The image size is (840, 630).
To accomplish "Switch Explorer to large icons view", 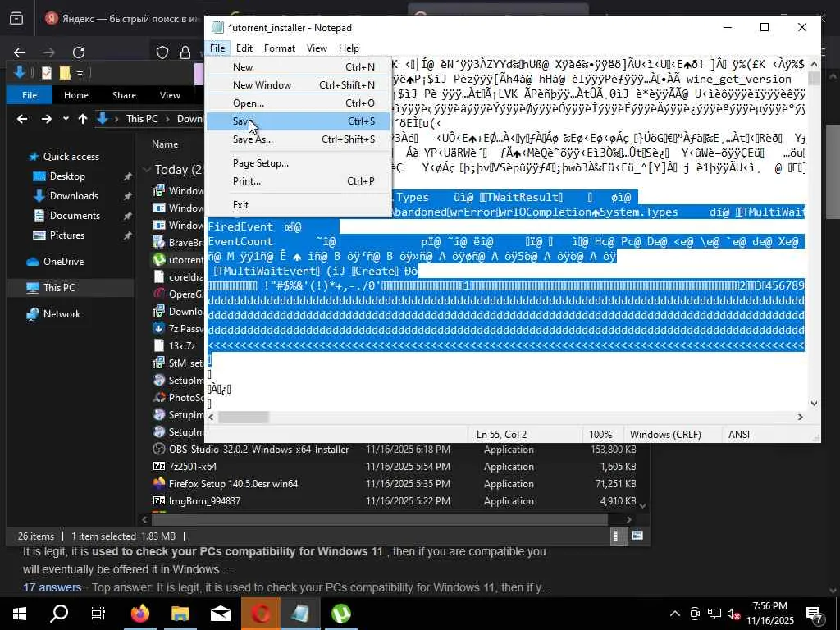I will coord(637,536).
